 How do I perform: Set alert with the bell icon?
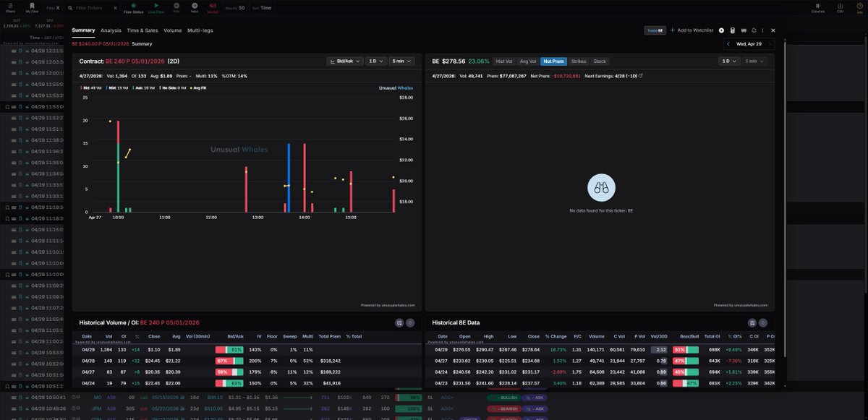754,30
